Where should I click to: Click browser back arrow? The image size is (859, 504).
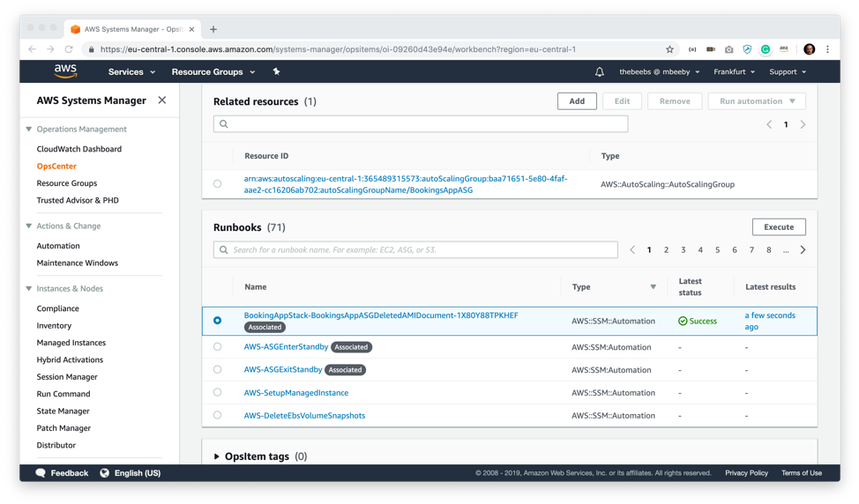[33, 49]
